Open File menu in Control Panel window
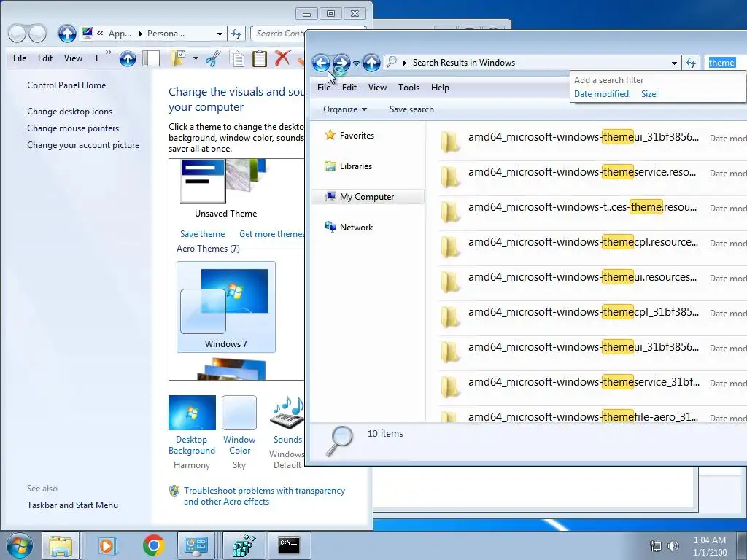747x560 pixels. click(x=20, y=58)
